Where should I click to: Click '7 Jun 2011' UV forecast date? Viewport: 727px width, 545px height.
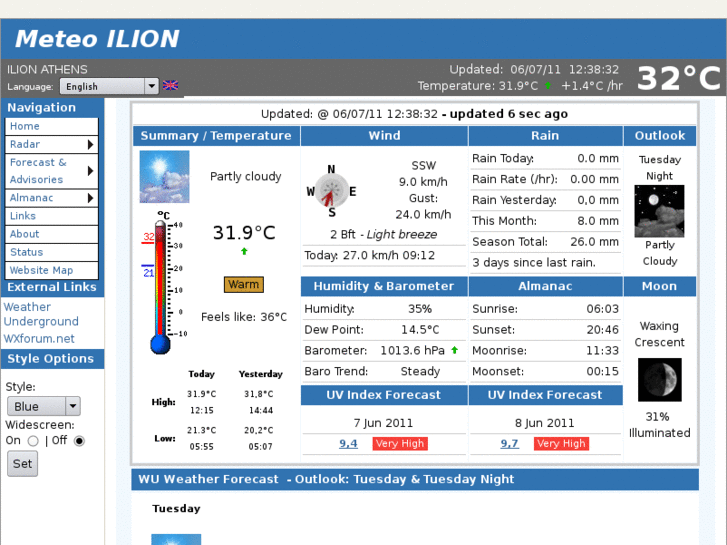[x=383, y=423]
